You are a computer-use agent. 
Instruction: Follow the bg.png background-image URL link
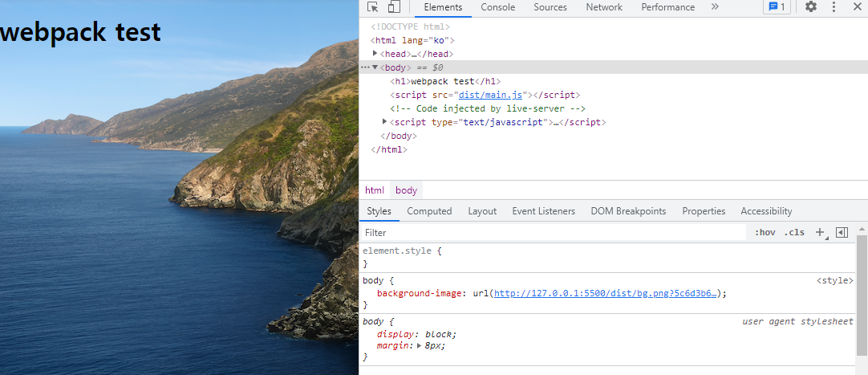606,294
